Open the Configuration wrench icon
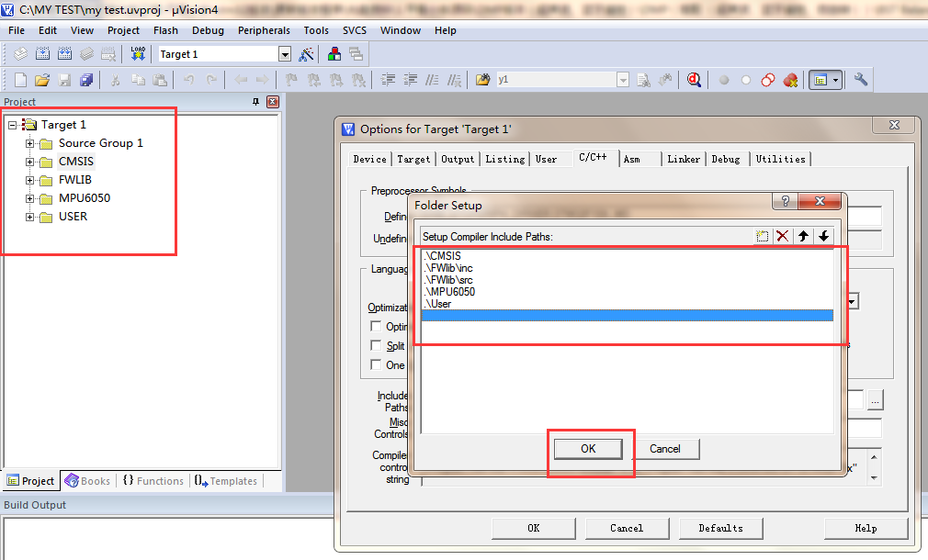Screen dimensions: 928x560 pos(861,80)
